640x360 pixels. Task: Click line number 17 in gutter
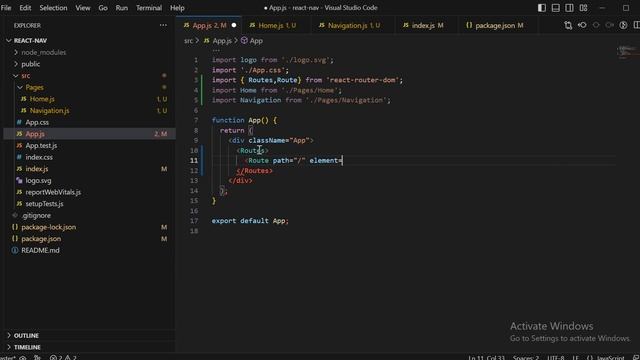[x=194, y=221]
